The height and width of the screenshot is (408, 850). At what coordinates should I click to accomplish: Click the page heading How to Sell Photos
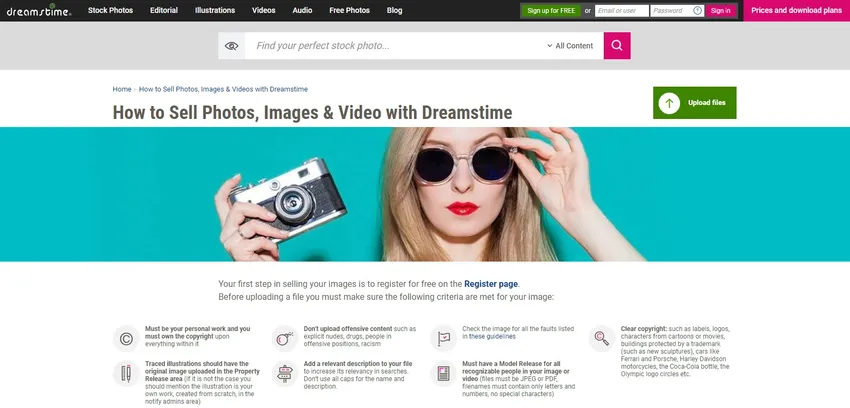tap(312, 113)
